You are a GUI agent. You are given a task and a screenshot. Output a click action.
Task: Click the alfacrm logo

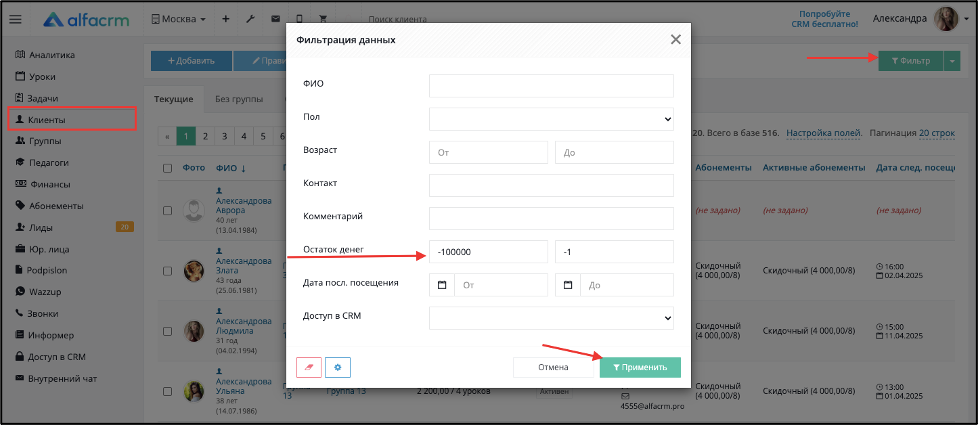(x=86, y=19)
